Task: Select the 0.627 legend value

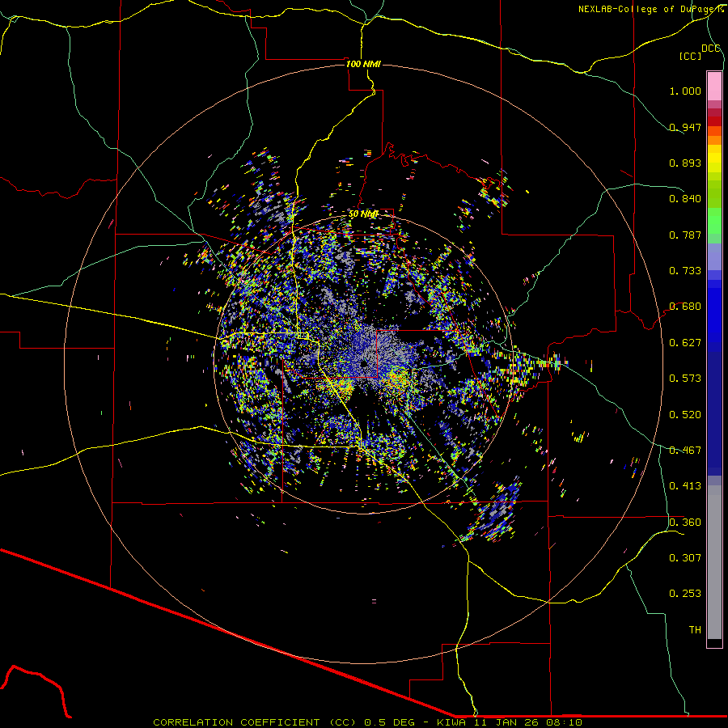Action: click(685, 343)
